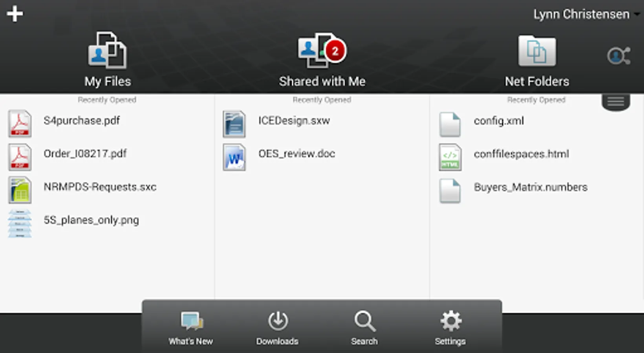Open the file name config.xml
The image size is (644, 353).
(499, 121)
